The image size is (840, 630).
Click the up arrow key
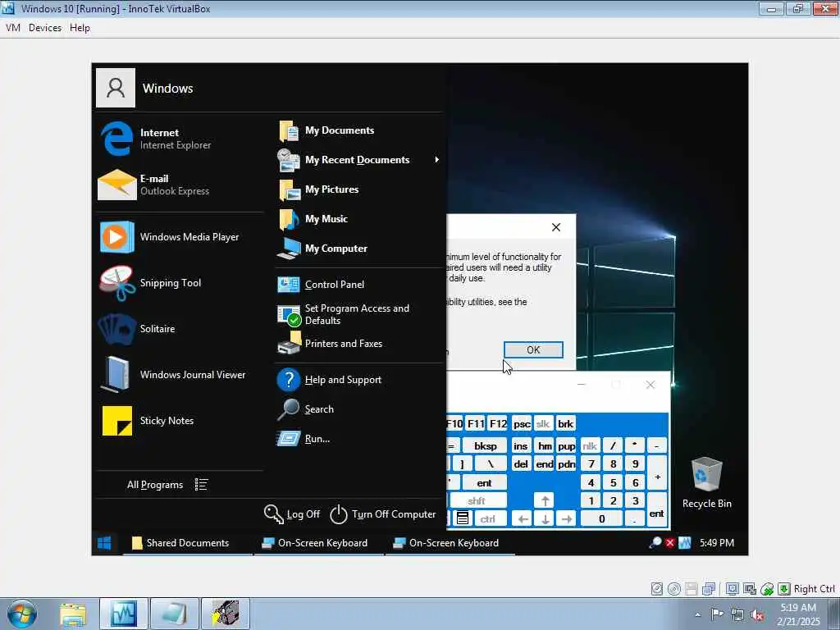545,501
